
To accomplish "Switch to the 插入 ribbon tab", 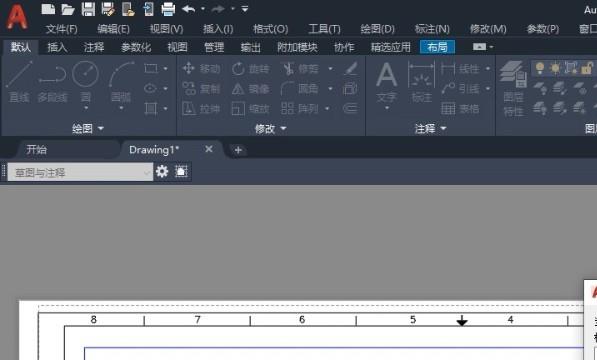I will point(57,47).
